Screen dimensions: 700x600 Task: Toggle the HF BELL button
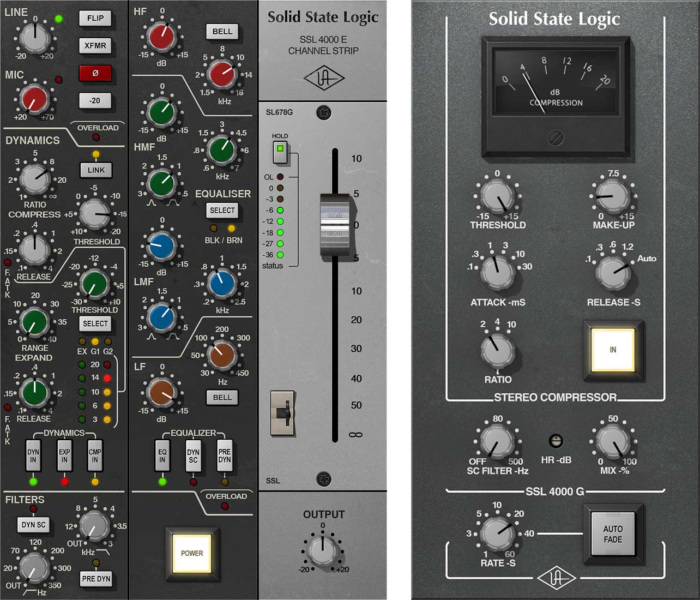point(222,31)
